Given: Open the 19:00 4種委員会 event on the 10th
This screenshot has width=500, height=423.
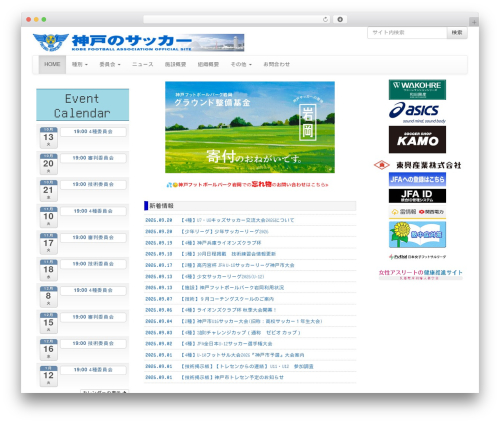Looking at the screenshot, I should (x=93, y=211).
